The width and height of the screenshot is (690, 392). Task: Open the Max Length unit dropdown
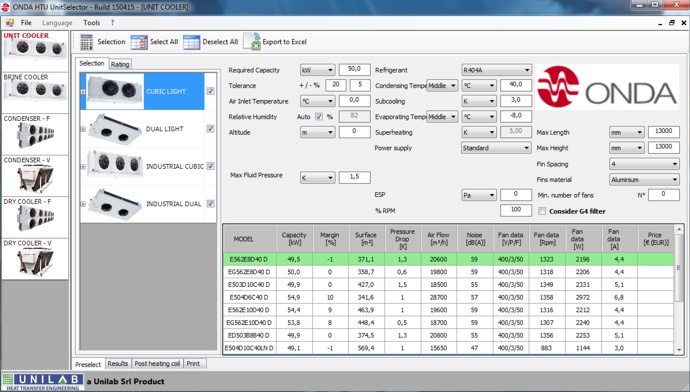[627, 132]
